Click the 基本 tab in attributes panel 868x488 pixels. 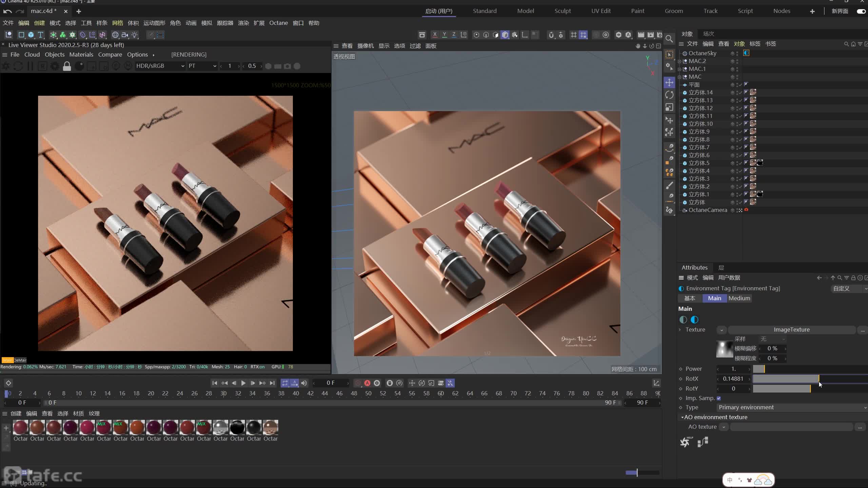coord(690,298)
